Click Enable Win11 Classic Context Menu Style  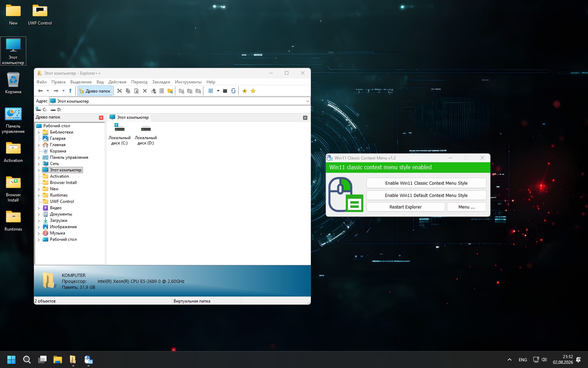pos(426,183)
